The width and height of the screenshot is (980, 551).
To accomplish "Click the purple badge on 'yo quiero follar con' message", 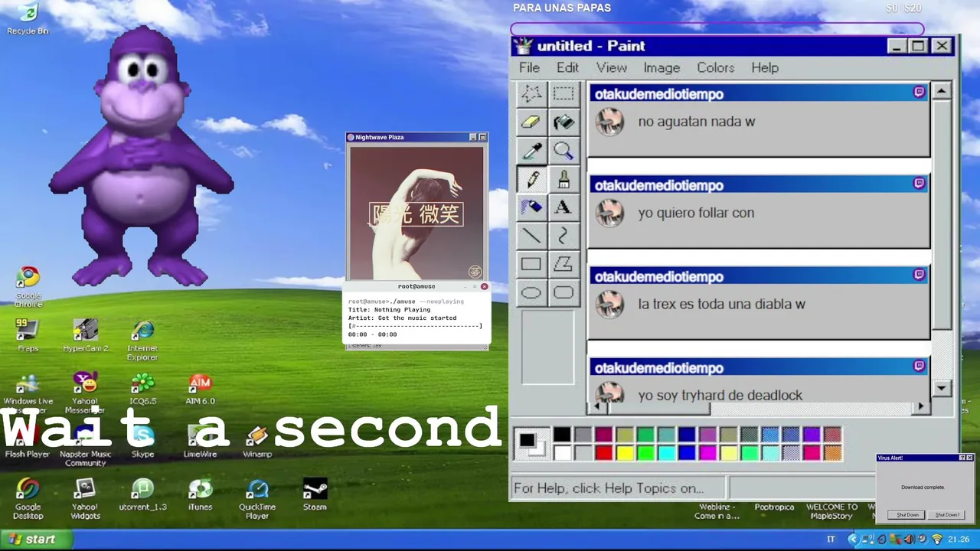I will click(919, 183).
